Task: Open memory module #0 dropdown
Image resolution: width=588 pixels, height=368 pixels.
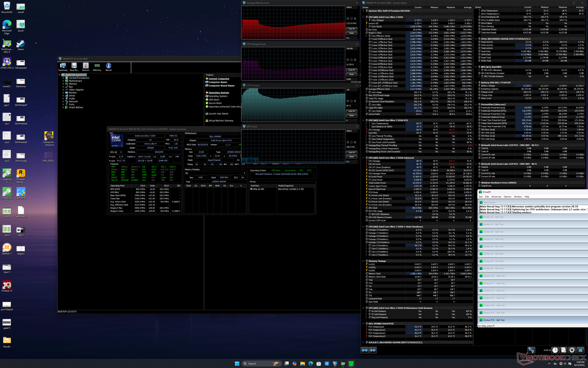Action: point(215,173)
